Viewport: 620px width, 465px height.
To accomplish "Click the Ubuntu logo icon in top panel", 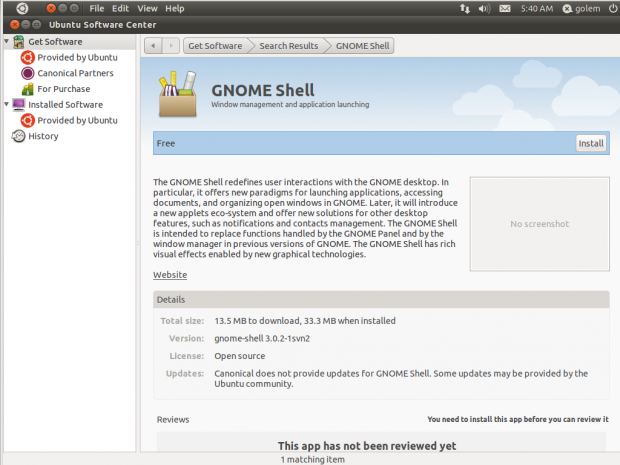I will click(x=22, y=8).
